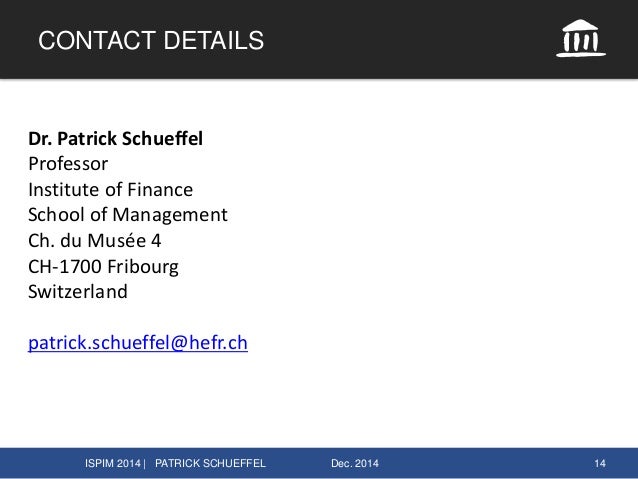The height and width of the screenshot is (479, 638).
Task: Click the Professor title line
Action: pyautogui.click(x=68, y=164)
